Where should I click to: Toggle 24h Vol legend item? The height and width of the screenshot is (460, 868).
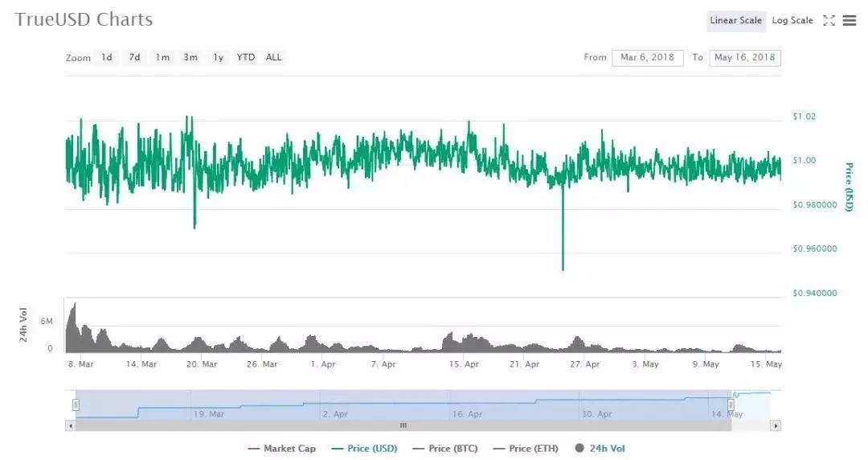point(600,449)
